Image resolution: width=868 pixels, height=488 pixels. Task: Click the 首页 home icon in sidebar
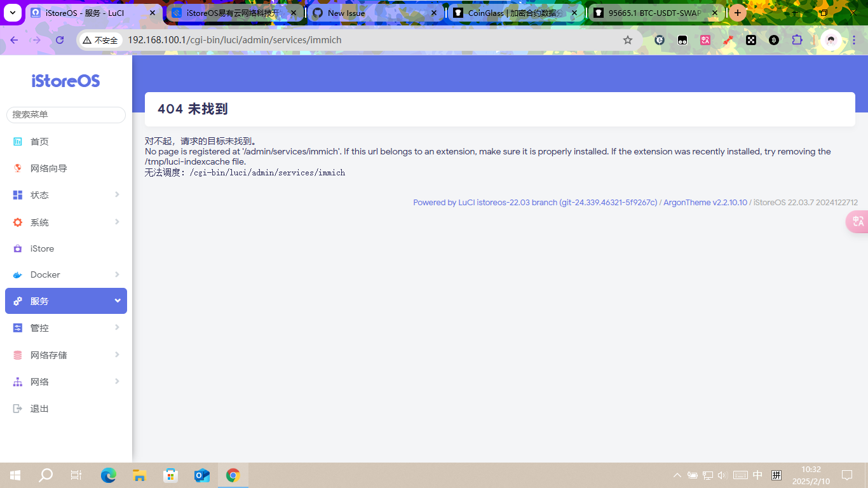[18, 142]
